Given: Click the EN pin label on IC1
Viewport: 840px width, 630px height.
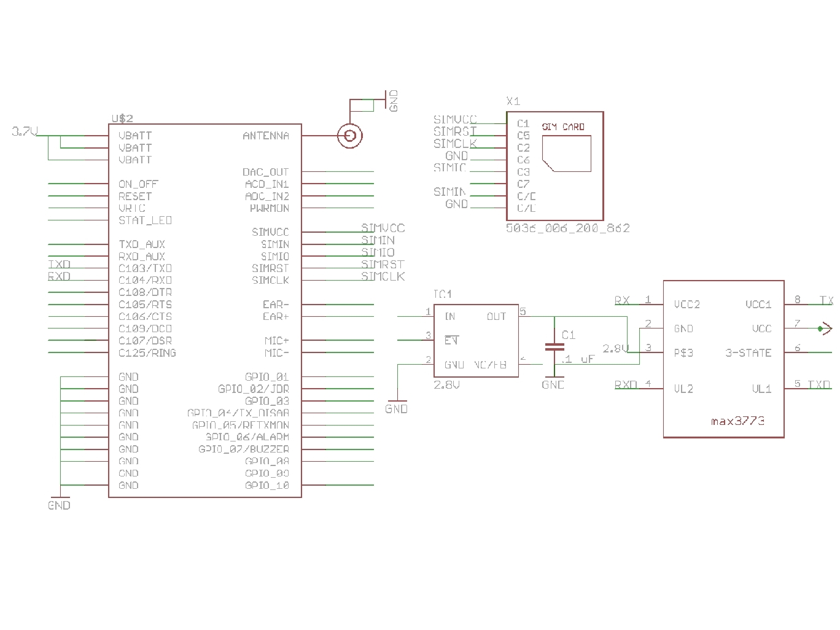Looking at the screenshot, I should click(x=451, y=340).
